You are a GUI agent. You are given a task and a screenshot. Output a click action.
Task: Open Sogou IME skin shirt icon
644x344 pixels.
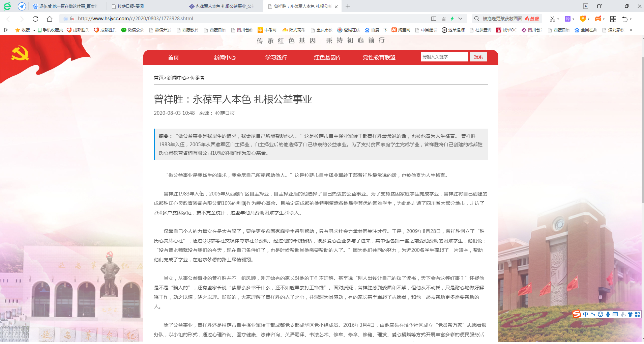pyautogui.click(x=630, y=314)
